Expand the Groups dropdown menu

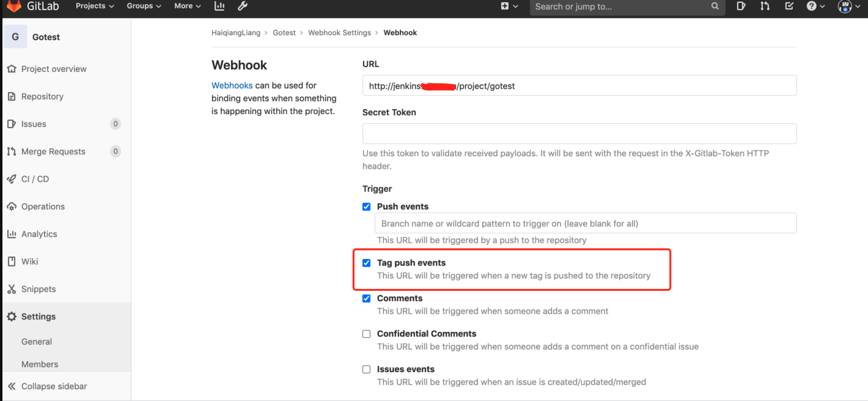click(x=143, y=6)
